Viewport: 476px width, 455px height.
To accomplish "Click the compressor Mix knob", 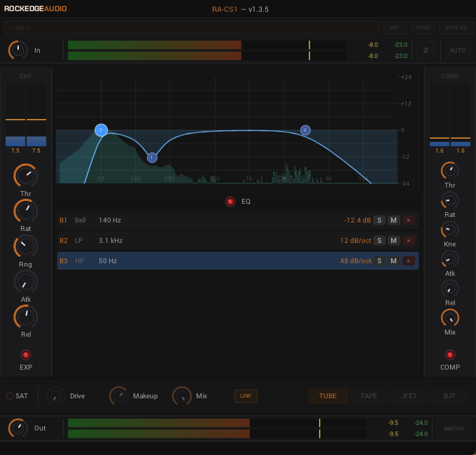I will [x=449, y=318].
